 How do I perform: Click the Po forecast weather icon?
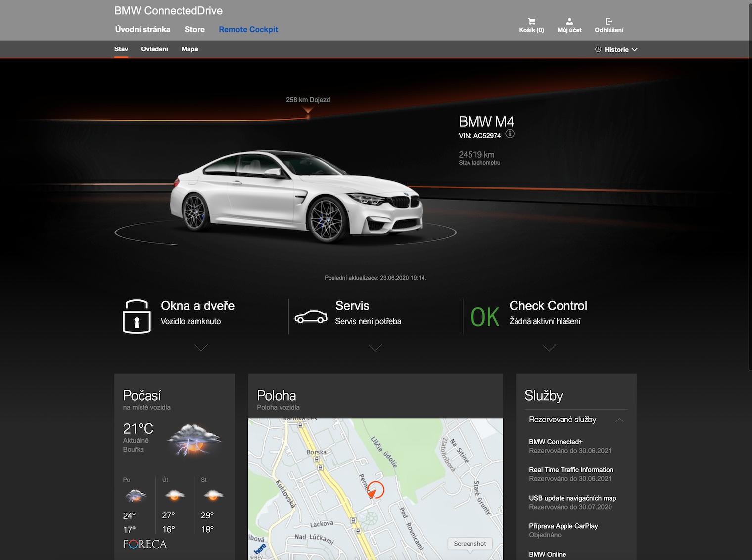[x=136, y=495]
